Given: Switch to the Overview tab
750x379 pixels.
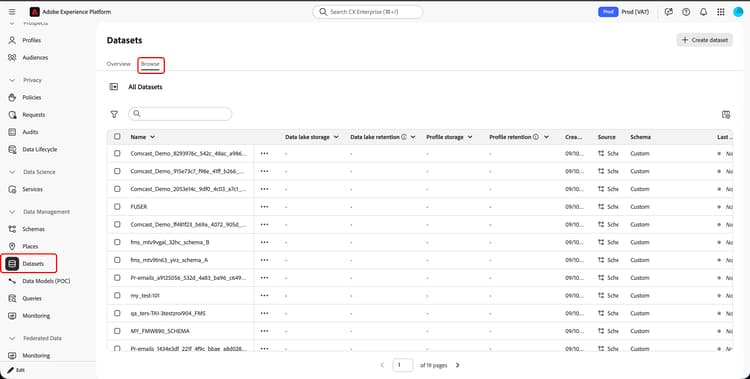Looking at the screenshot, I should [x=118, y=64].
